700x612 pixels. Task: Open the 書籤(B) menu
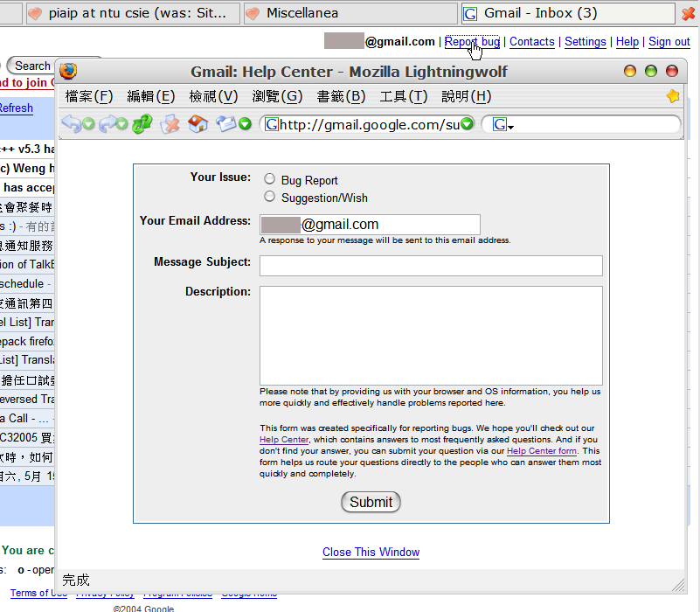click(341, 96)
